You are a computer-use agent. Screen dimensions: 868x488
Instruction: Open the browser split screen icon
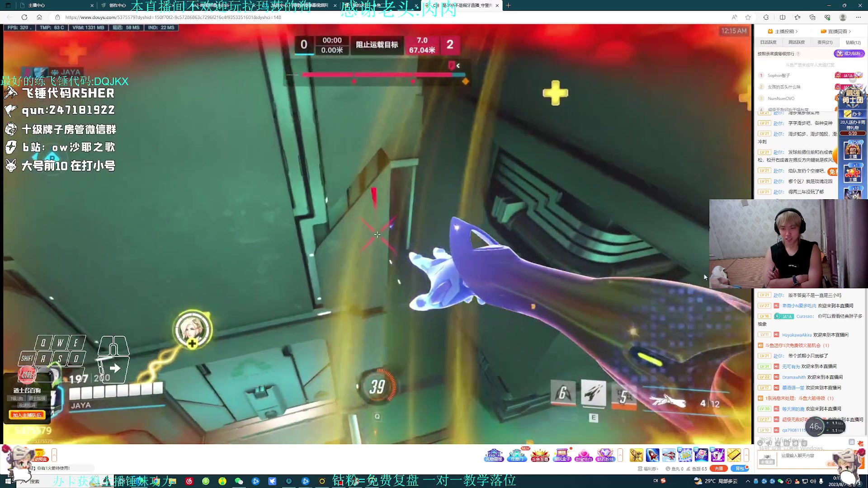[783, 17]
